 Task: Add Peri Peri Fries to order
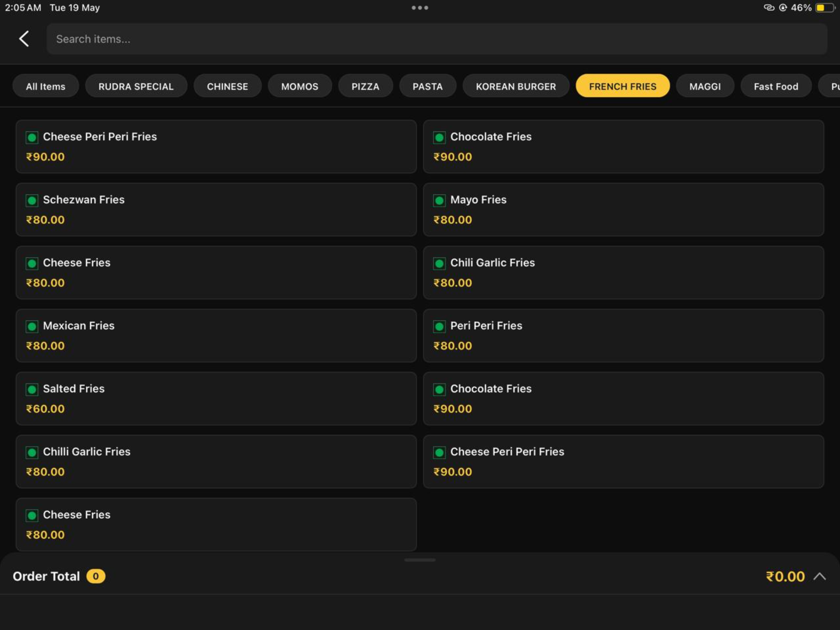pos(624,336)
